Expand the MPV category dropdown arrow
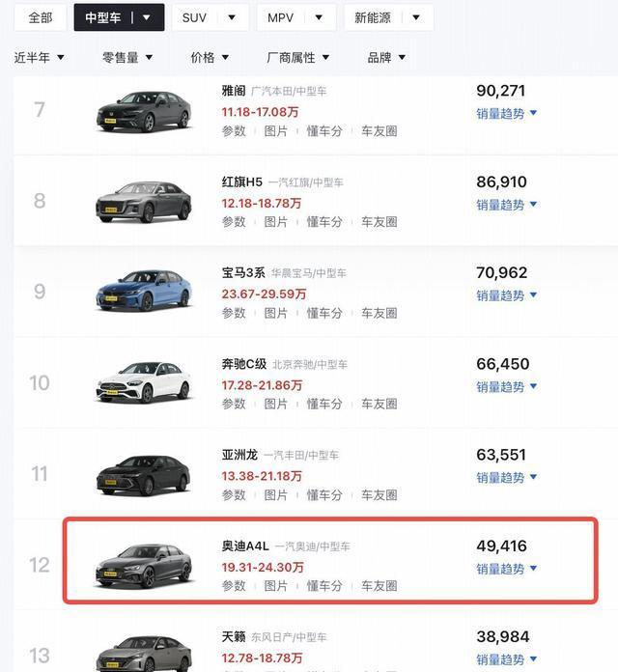 coord(319,18)
